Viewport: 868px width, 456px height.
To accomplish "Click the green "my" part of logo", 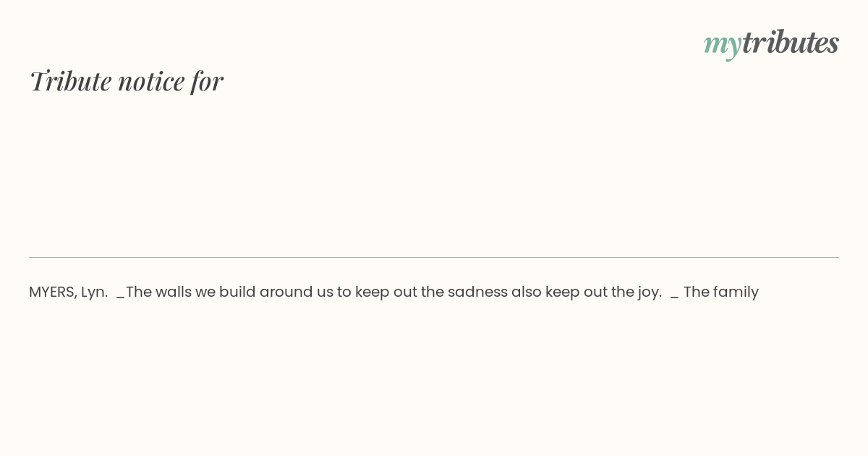I will pyautogui.click(x=722, y=43).
